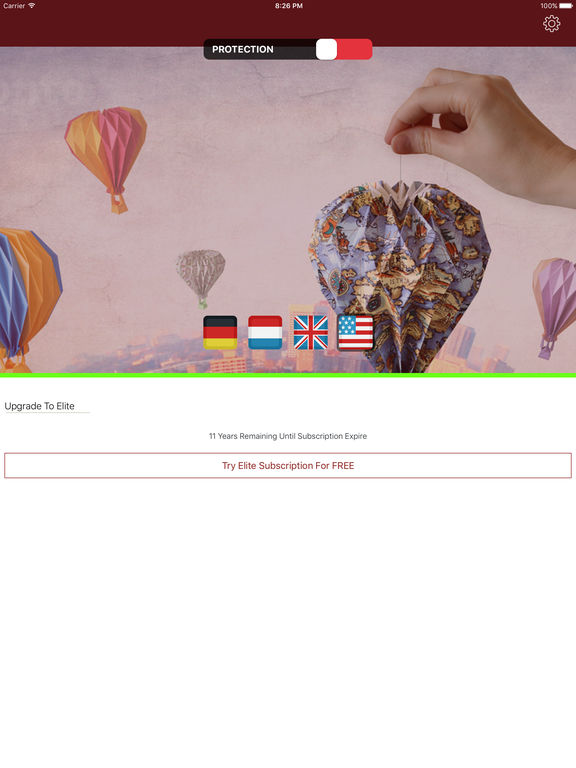
Task: Click the white knob of Protection switch
Action: pos(326,49)
